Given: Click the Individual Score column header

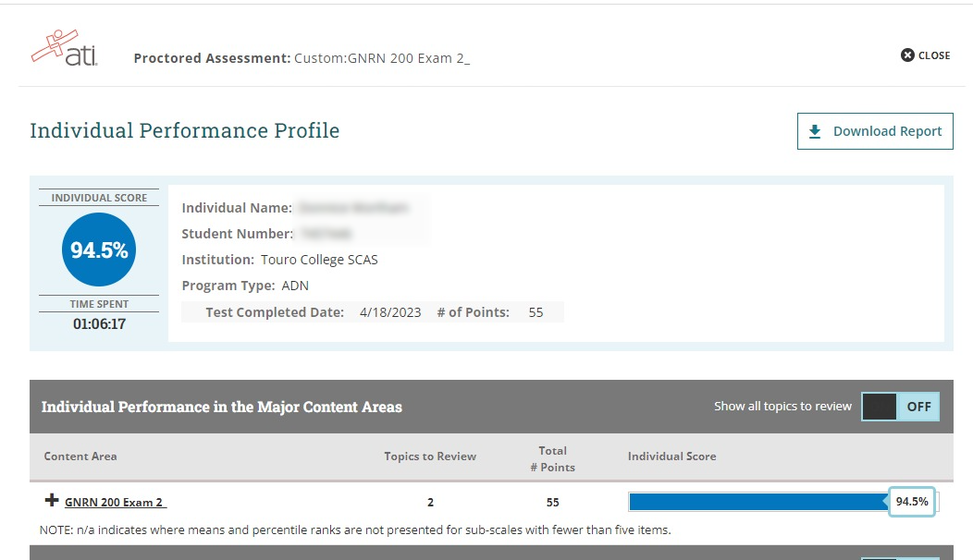Looking at the screenshot, I should click(671, 457).
